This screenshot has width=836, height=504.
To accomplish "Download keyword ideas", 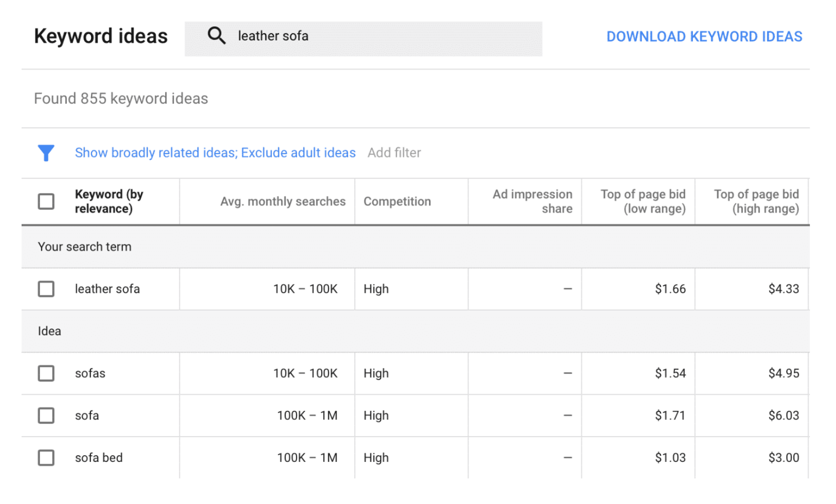I will [704, 37].
